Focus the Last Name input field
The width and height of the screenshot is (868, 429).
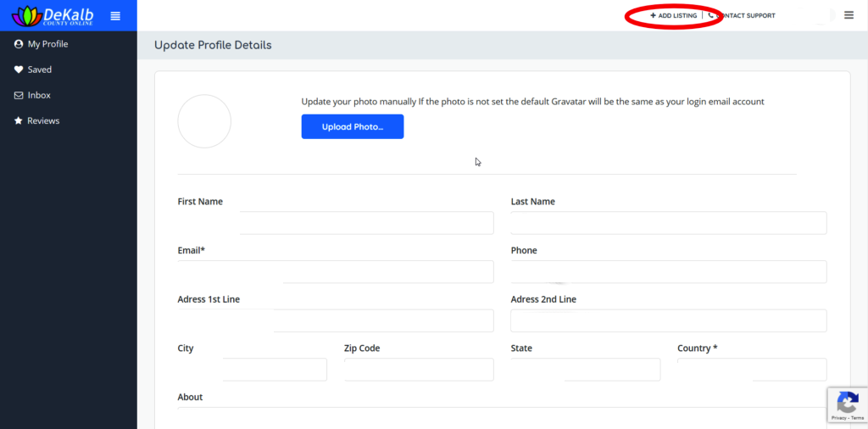[x=668, y=223]
